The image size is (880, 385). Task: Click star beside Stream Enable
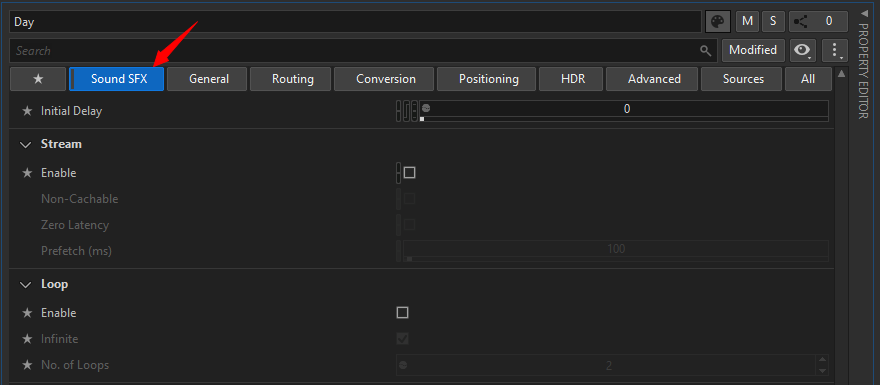point(26,173)
